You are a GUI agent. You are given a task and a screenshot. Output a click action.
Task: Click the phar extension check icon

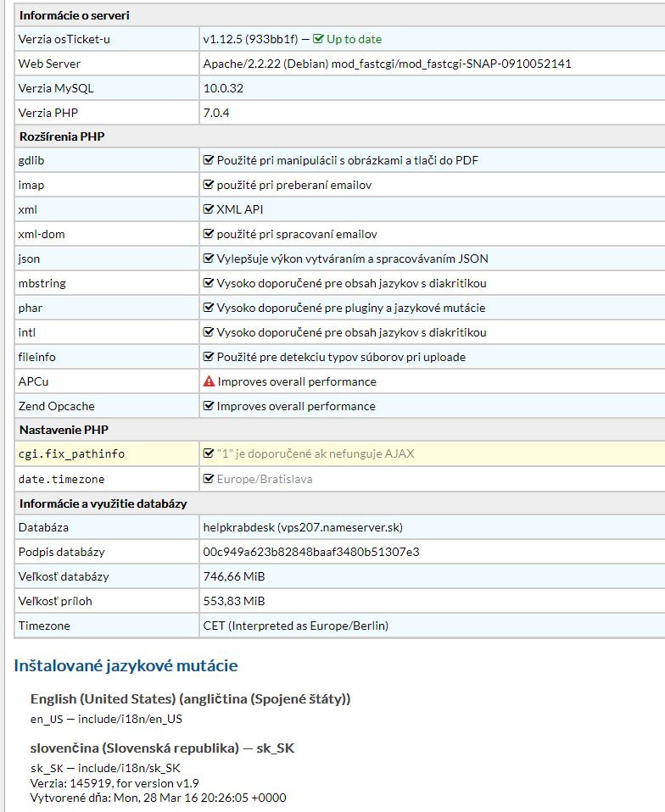coord(209,308)
